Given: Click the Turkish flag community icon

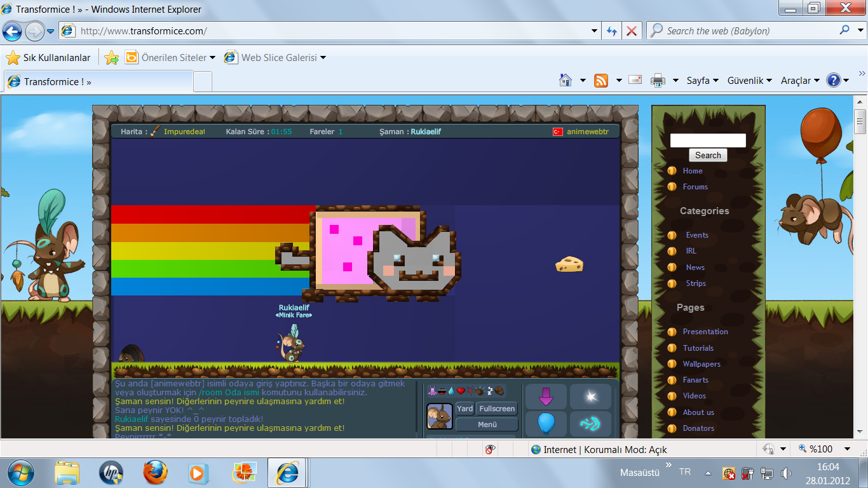Looking at the screenshot, I should coord(558,132).
